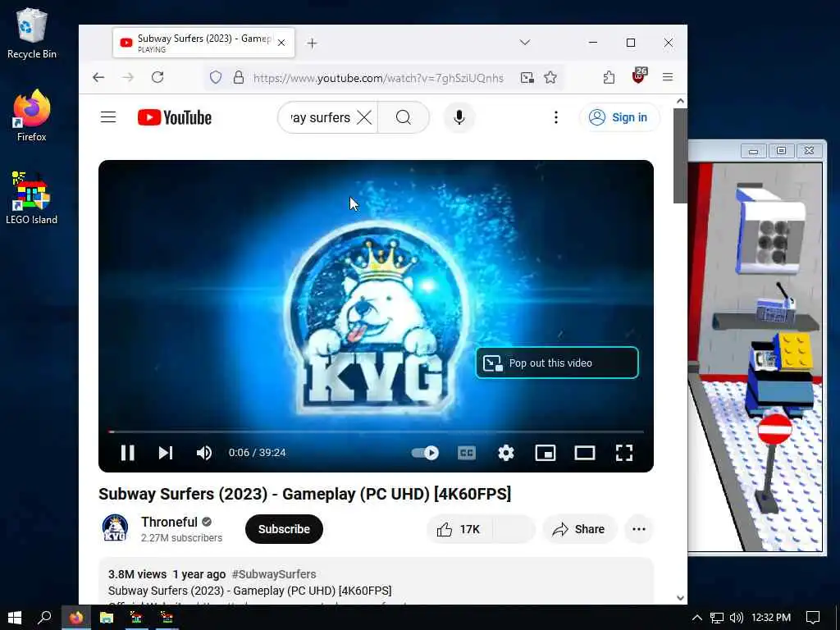This screenshot has height=630, width=840.
Task: Click Sign in button
Action: click(x=619, y=117)
